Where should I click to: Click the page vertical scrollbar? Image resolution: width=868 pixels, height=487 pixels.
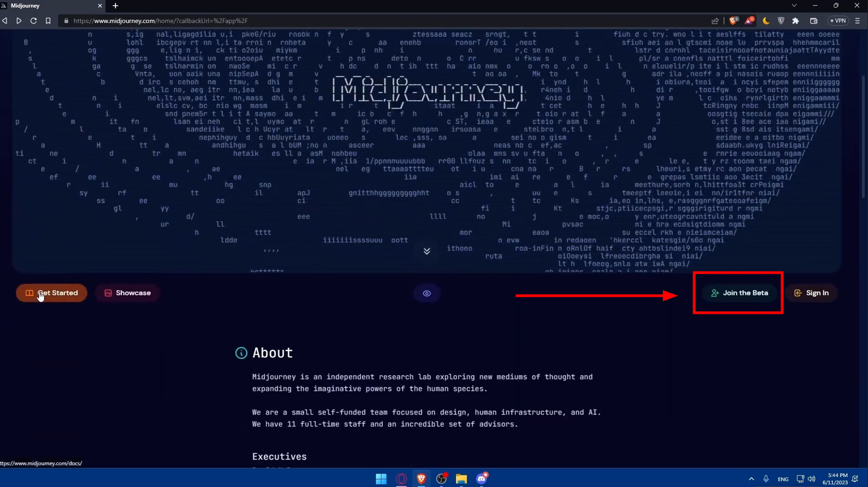tap(864, 137)
